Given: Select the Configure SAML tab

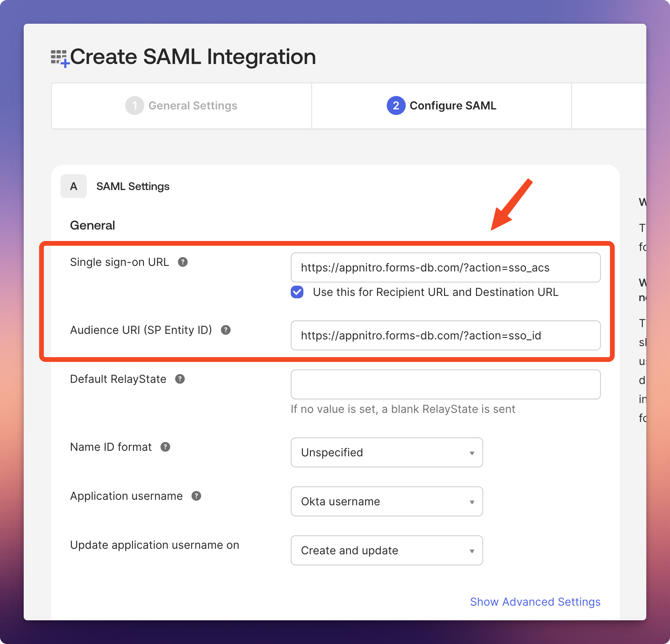Looking at the screenshot, I should [x=452, y=105].
